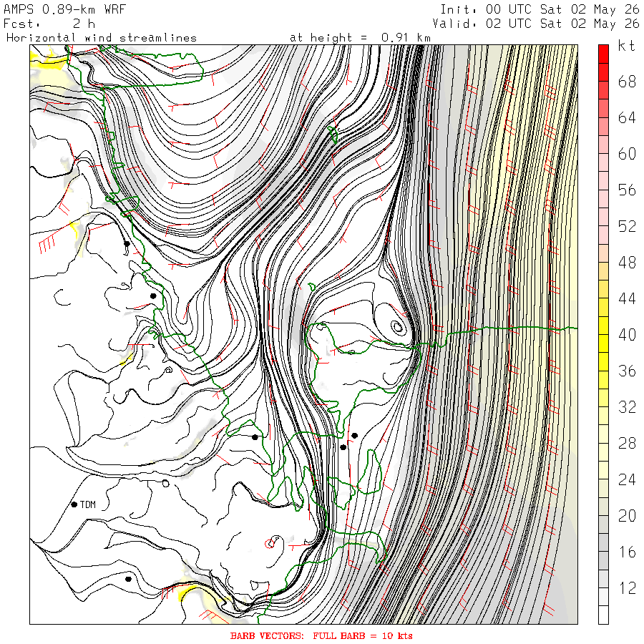Viewport: 644px width, 644px height.
Task: Click the 12 kt colorbar label
Action: [627, 588]
